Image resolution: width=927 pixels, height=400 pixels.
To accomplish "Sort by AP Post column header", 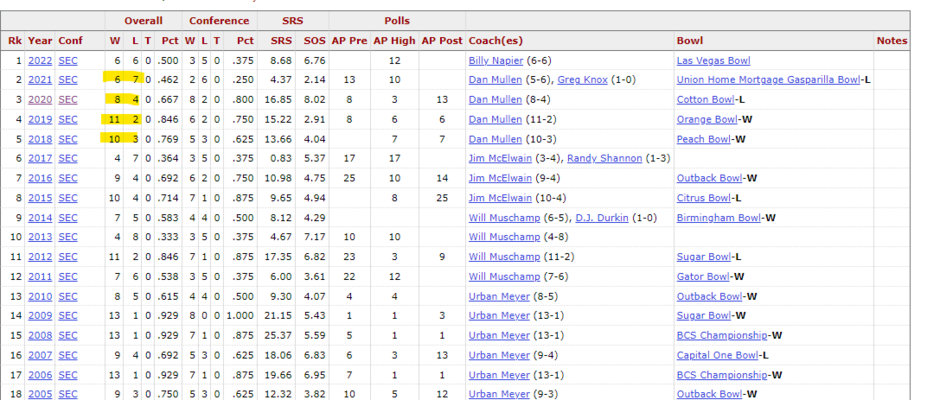I will 442,41.
